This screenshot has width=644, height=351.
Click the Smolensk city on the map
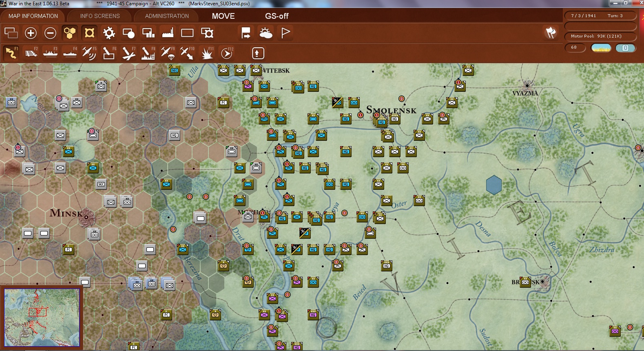point(391,110)
